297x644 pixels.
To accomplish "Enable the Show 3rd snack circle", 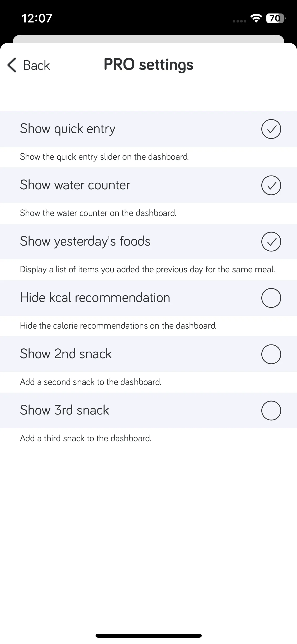I will point(271,411).
